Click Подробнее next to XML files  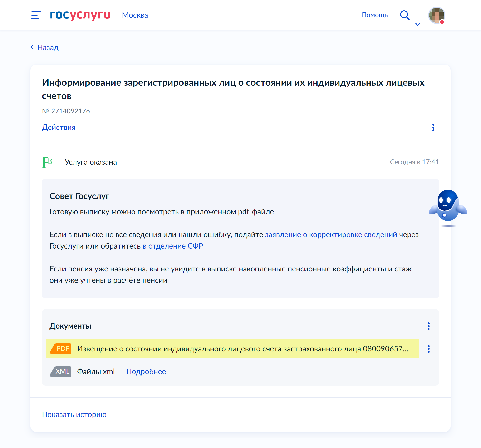point(147,371)
